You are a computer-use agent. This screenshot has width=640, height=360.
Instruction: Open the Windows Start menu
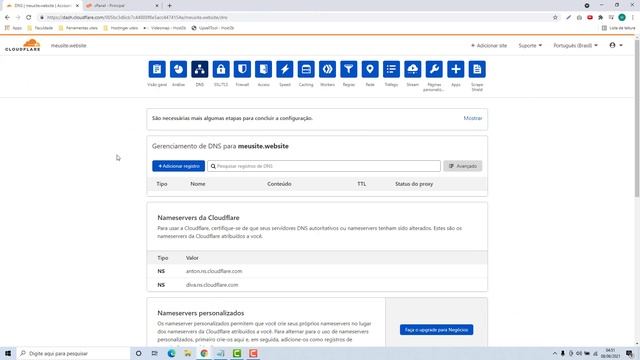pos(8,353)
